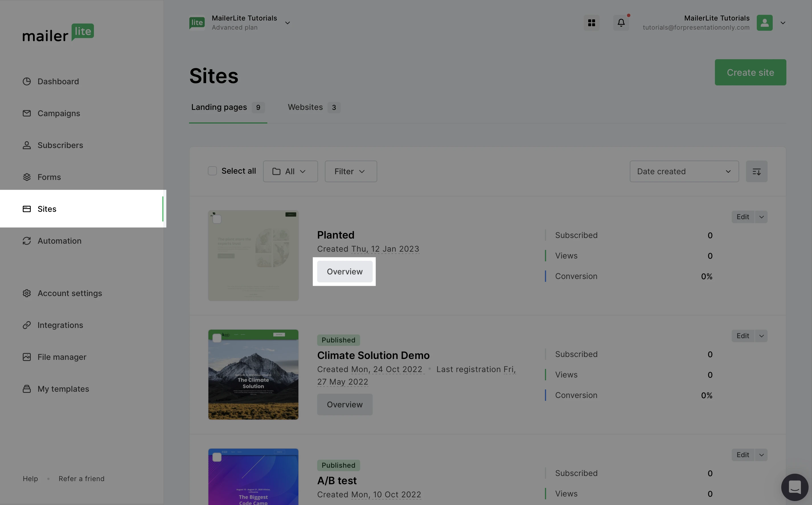Screen dimensions: 812x505
Task: Open the Date created sort dropdown
Action: click(684, 171)
